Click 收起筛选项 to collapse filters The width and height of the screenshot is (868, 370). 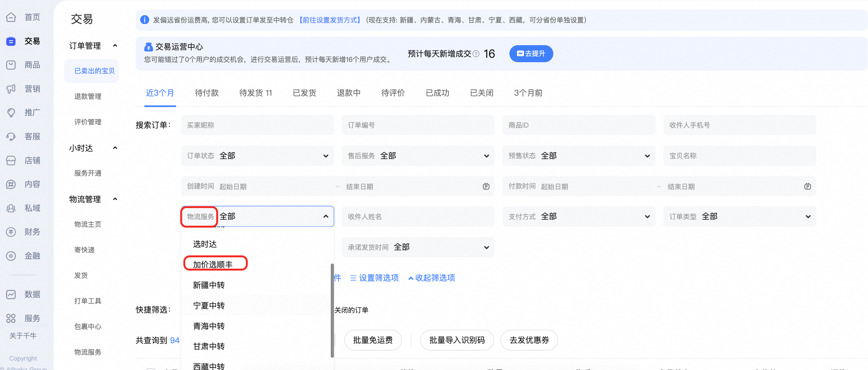pyautogui.click(x=431, y=278)
